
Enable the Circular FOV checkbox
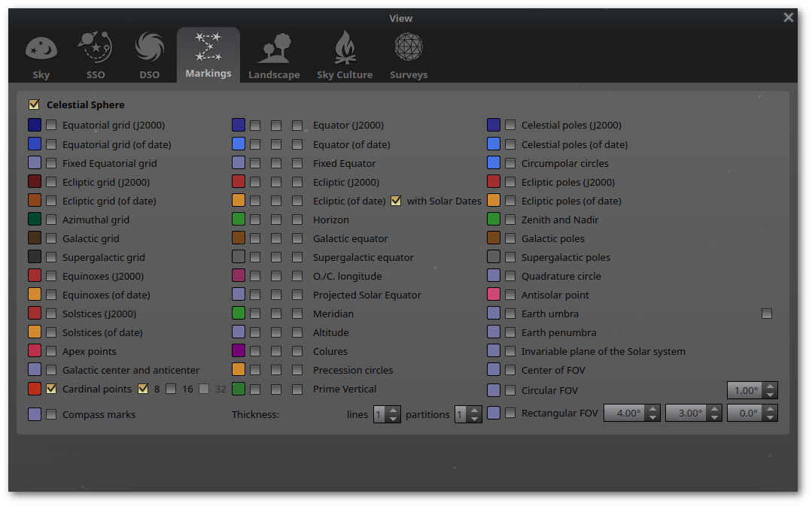[x=511, y=390]
